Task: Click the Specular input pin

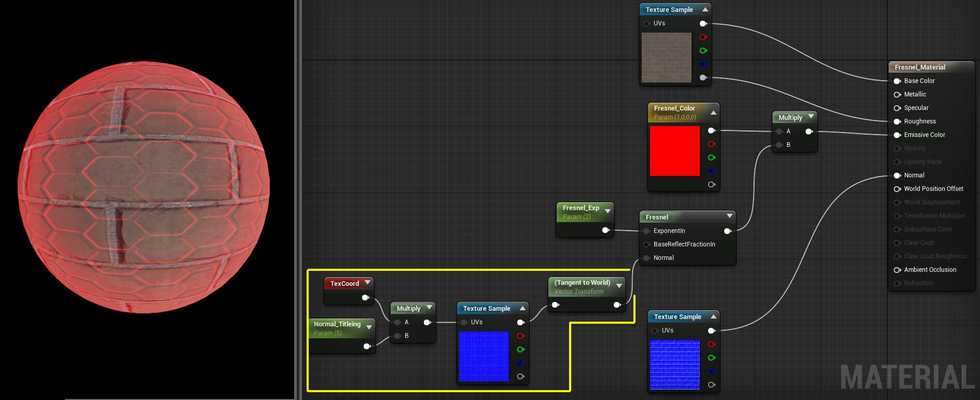Action: (x=897, y=108)
